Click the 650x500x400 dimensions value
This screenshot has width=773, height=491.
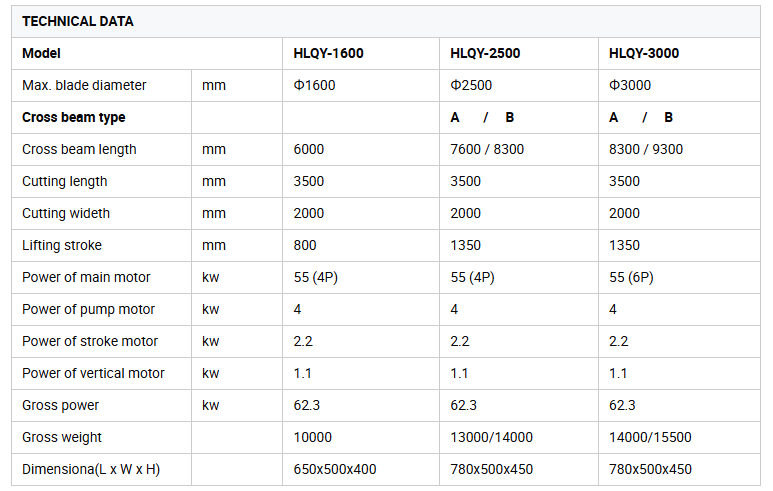335,469
